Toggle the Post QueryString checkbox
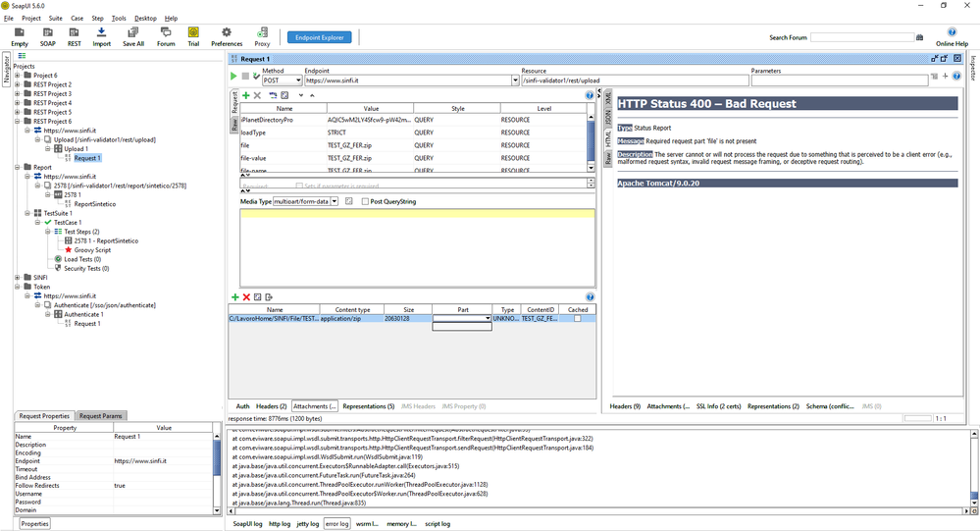Image resolution: width=980 pixels, height=531 pixels. pyautogui.click(x=365, y=201)
